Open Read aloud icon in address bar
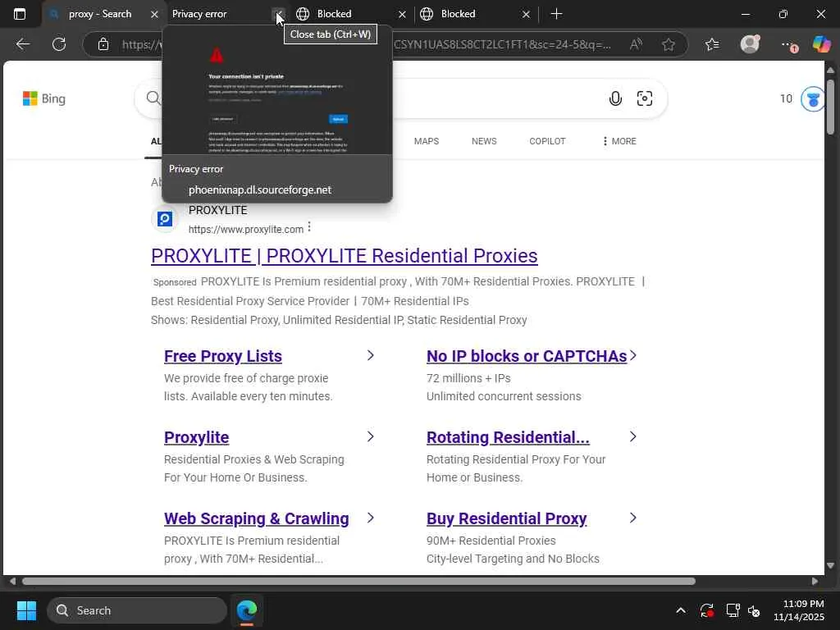The image size is (840, 630). pyautogui.click(x=636, y=44)
